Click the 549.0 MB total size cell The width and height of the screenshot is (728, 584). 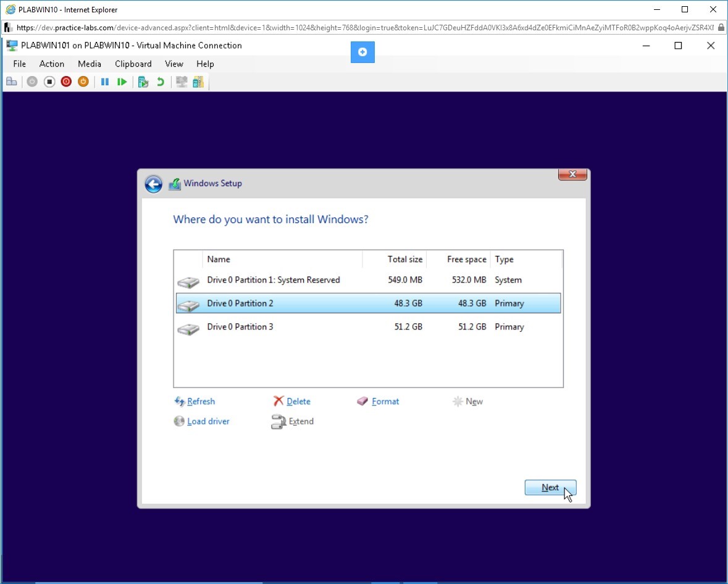405,280
